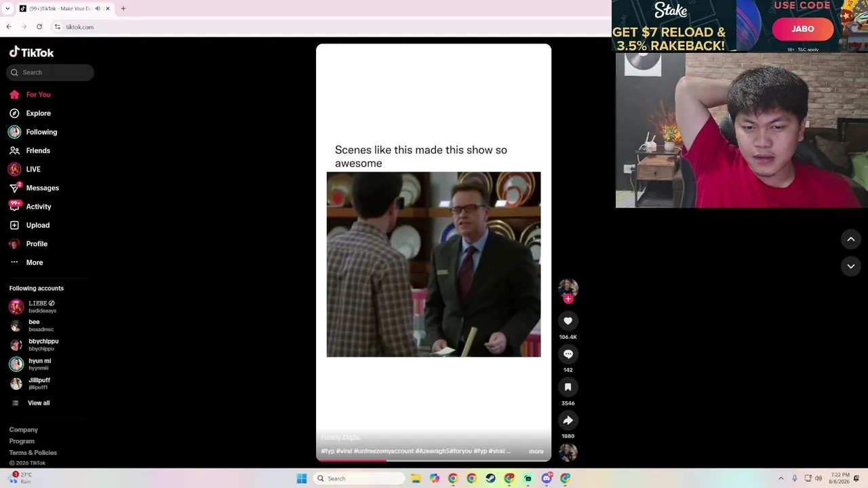Focus the TikTok search field
Viewport: 868px width, 488px height.
click(51, 73)
